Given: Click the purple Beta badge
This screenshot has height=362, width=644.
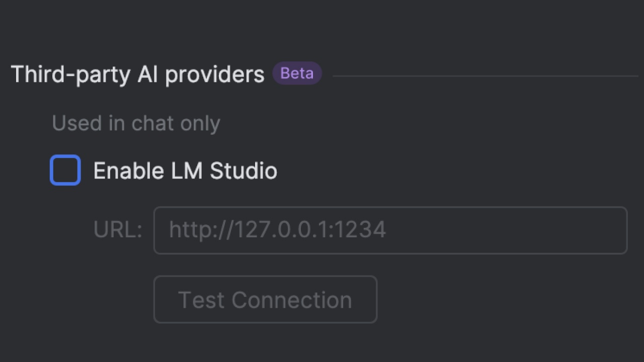Looking at the screenshot, I should pos(297,73).
